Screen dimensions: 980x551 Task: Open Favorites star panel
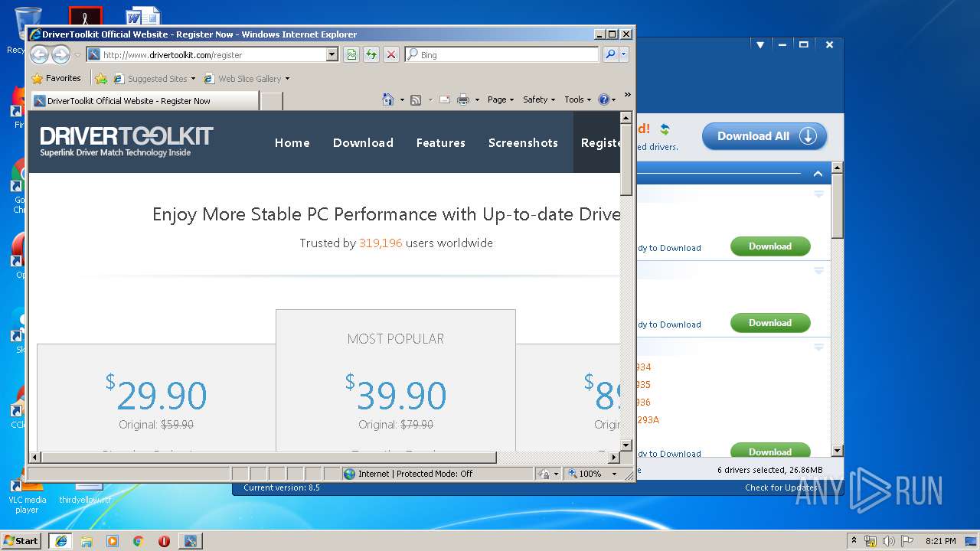56,78
